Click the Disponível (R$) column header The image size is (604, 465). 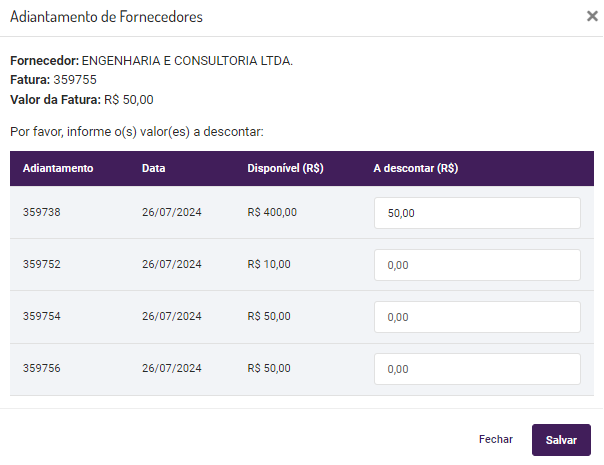click(285, 168)
